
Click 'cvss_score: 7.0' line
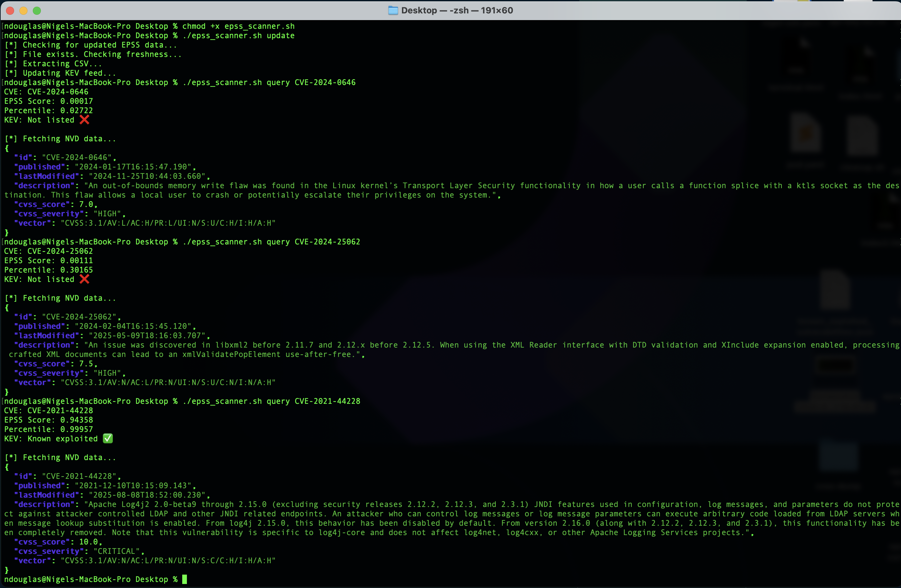tap(56, 204)
